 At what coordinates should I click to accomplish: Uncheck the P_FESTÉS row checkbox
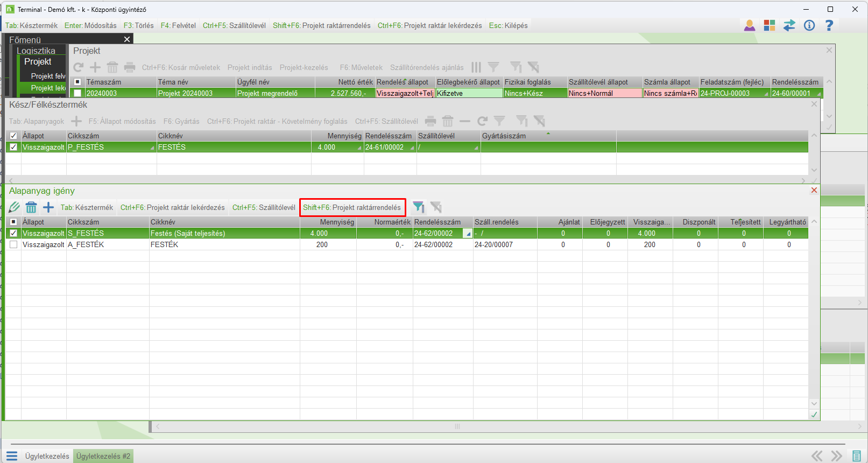[x=13, y=147]
